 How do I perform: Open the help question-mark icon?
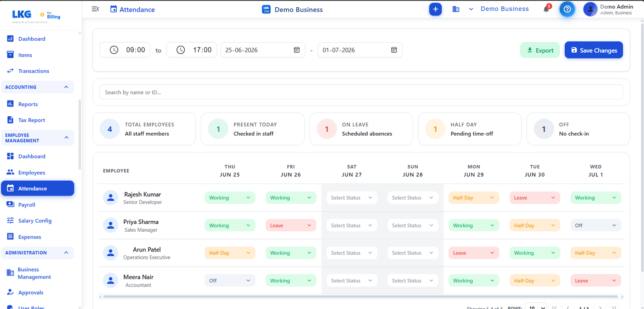[567, 9]
